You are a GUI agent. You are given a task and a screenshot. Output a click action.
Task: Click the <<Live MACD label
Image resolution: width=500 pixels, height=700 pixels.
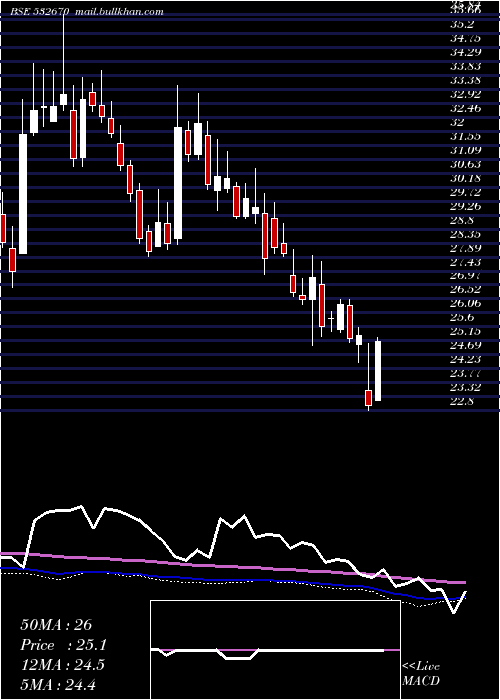421,674
